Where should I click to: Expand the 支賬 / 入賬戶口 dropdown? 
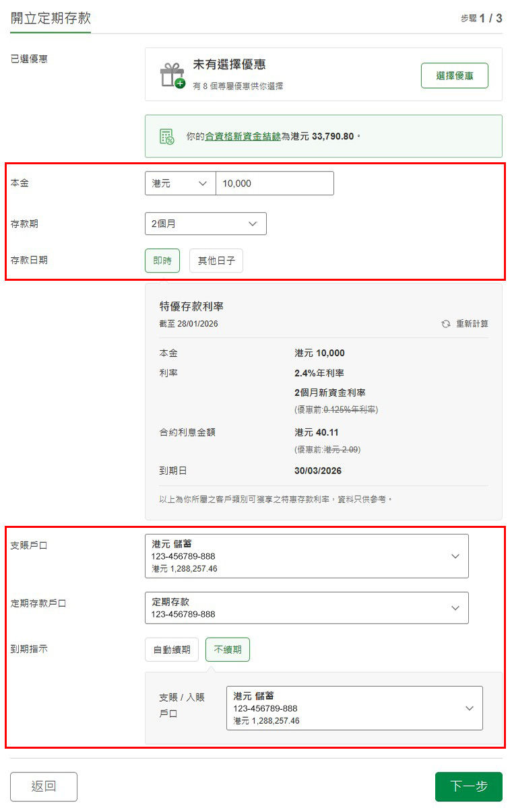(355, 708)
